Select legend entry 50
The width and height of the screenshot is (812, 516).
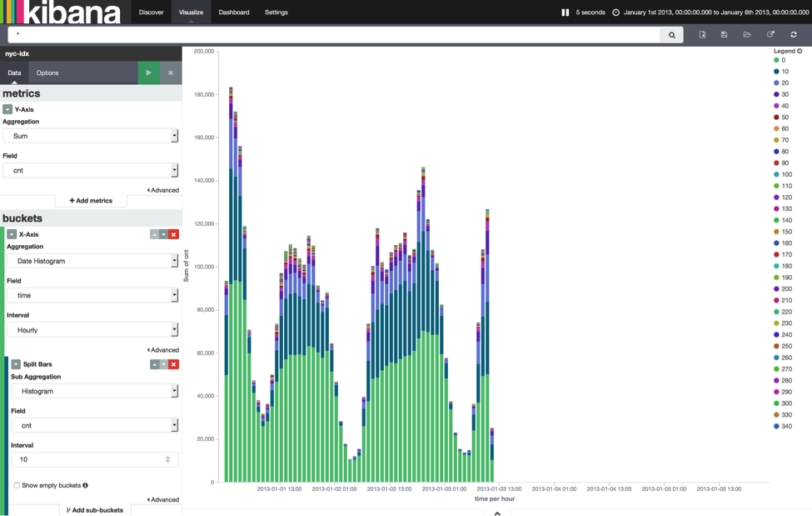pos(781,118)
